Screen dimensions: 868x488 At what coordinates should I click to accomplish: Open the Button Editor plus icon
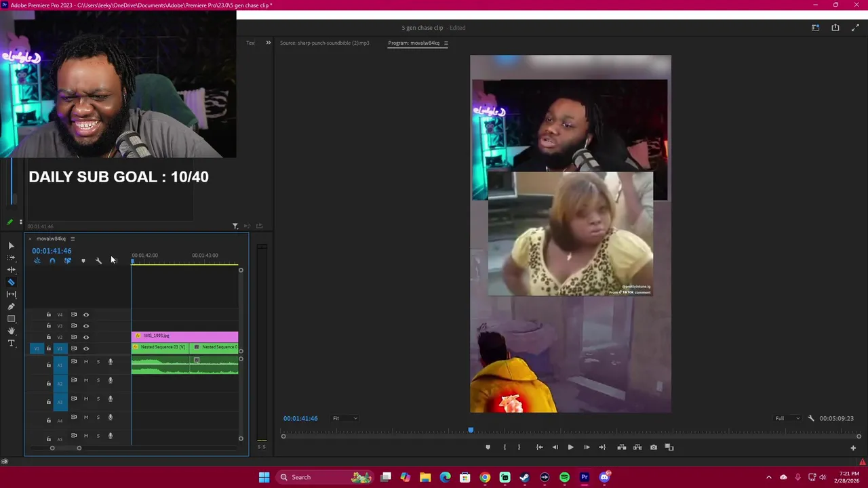coord(853,447)
